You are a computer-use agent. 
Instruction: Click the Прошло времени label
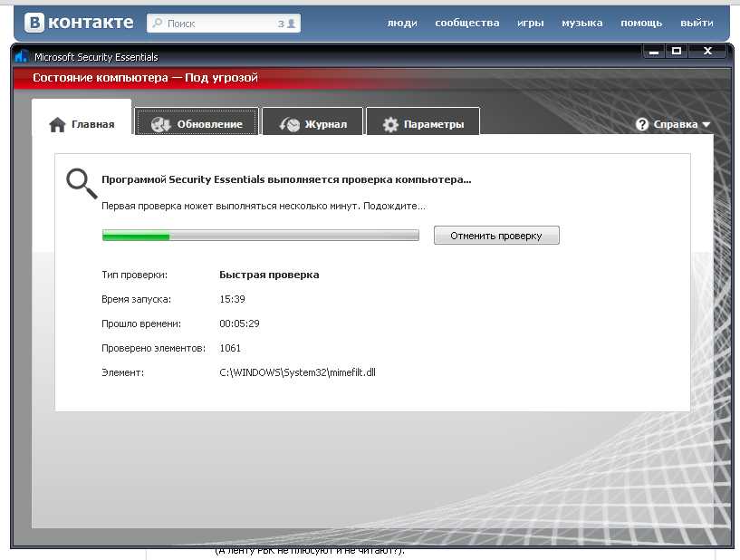click(141, 323)
